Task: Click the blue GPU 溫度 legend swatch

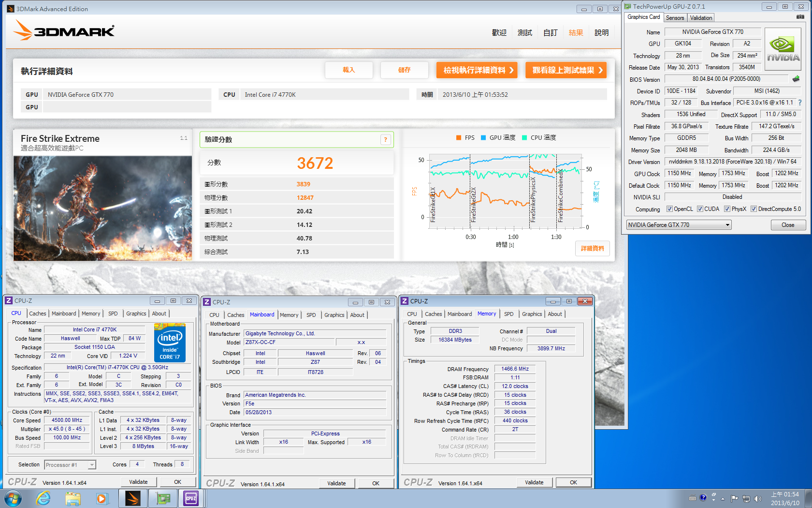Action: tap(483, 138)
